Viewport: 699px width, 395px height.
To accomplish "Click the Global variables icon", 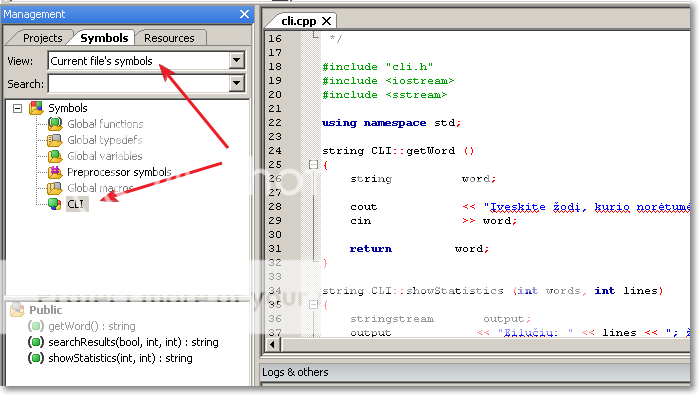I will [x=55, y=156].
